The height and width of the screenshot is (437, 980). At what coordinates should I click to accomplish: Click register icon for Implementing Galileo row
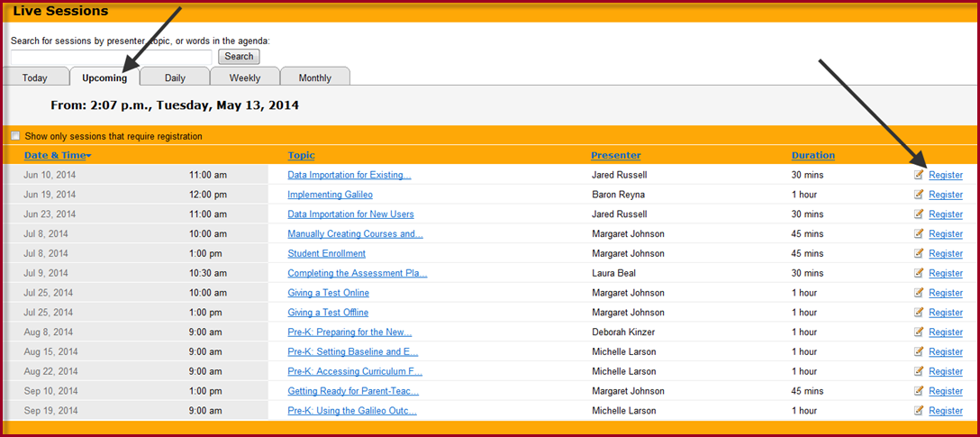pos(918,195)
